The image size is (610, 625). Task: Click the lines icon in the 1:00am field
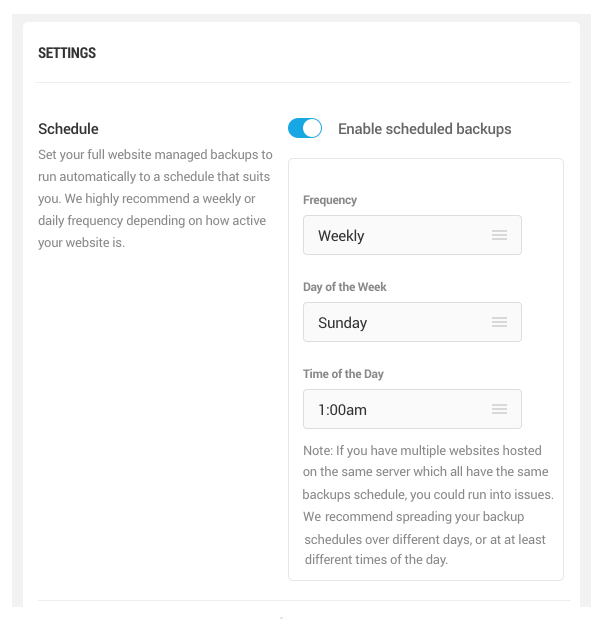click(499, 409)
